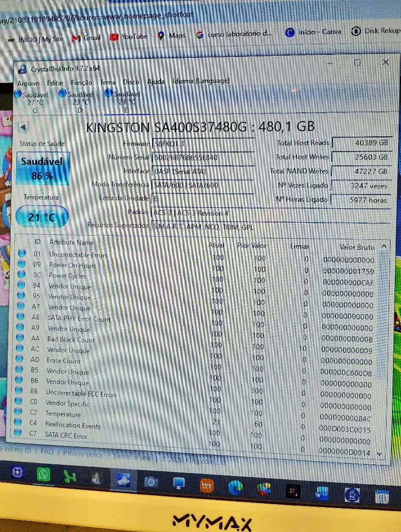This screenshot has height=532, width=401.
Task: Open the CPU chip taskbar icon
Action: (17, 473)
